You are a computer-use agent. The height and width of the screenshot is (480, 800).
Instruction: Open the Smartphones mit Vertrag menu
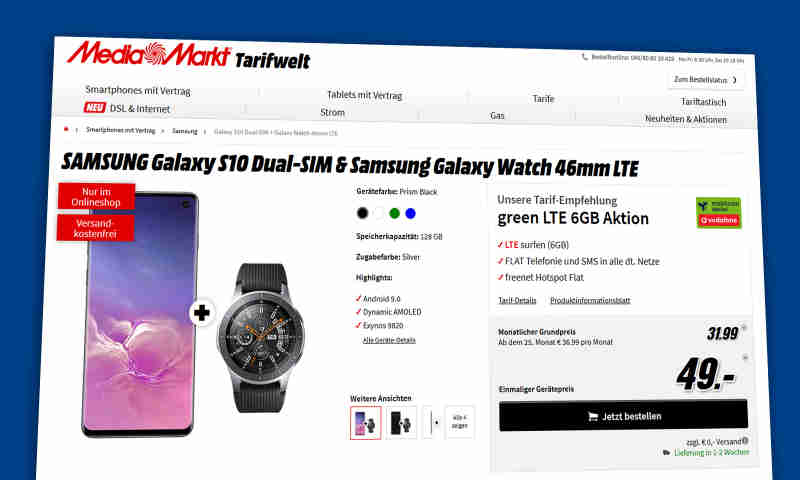[138, 90]
